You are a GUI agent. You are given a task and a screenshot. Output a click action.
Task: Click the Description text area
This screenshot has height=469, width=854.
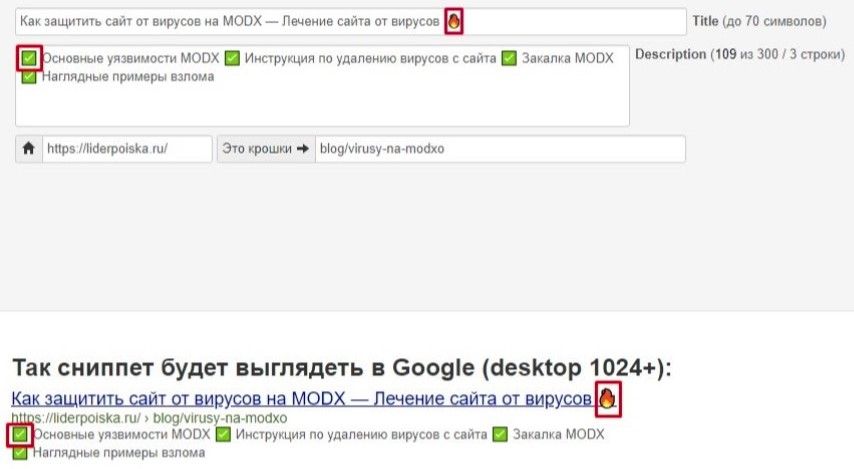tap(322, 86)
